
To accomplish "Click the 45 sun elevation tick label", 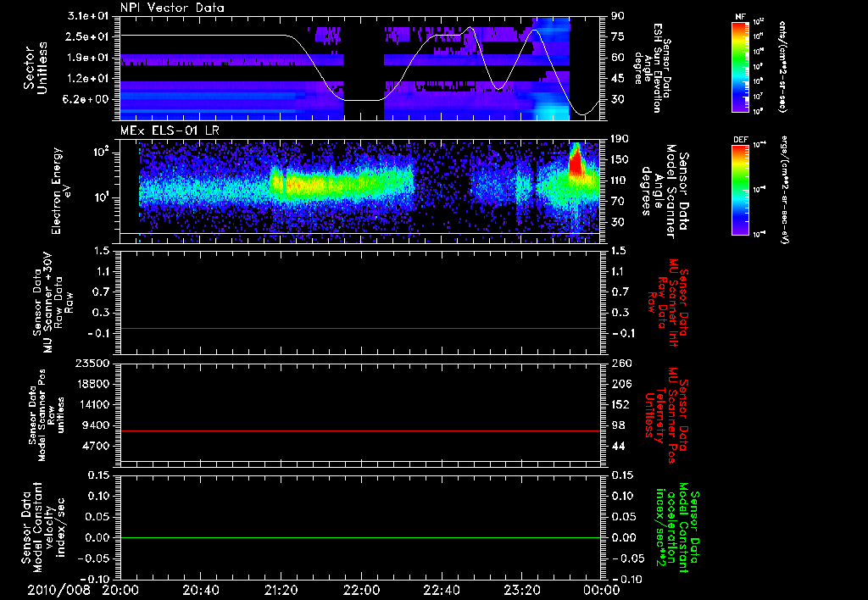I will [617, 79].
